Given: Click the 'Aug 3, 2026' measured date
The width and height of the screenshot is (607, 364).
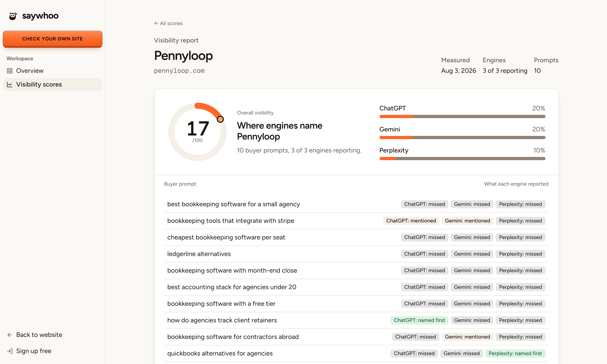Looking at the screenshot, I should coord(458,71).
